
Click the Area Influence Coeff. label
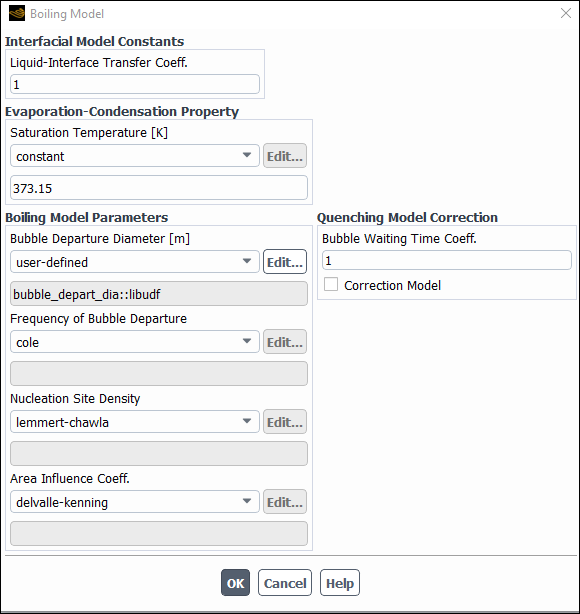click(70, 479)
